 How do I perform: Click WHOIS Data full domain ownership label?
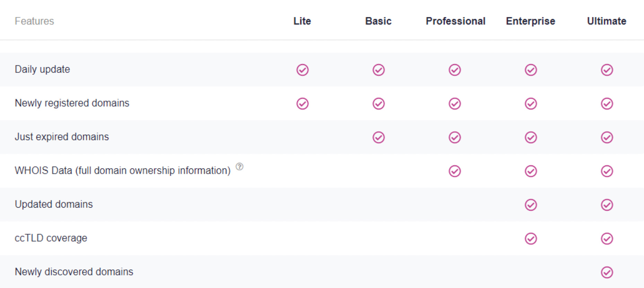coord(123,171)
